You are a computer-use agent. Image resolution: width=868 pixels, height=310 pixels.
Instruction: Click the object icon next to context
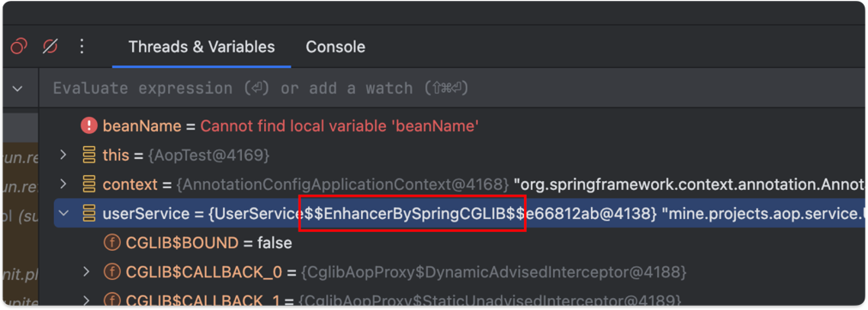tap(88, 185)
